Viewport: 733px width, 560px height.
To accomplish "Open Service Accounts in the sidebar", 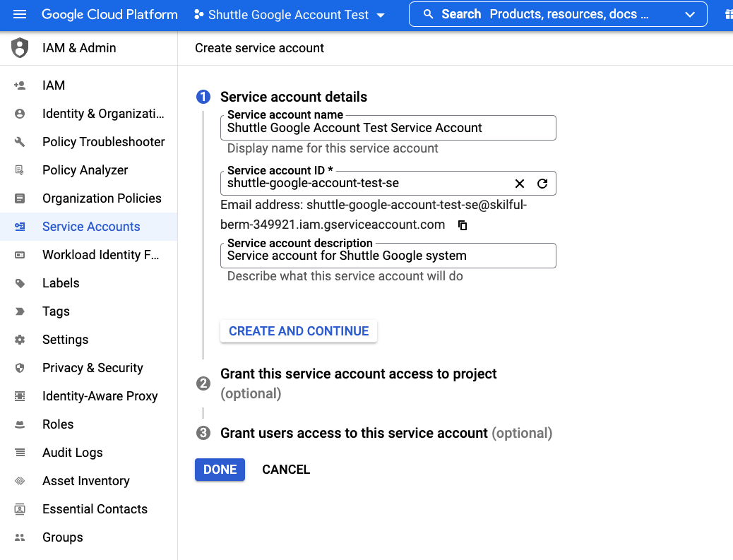I will coord(91,227).
